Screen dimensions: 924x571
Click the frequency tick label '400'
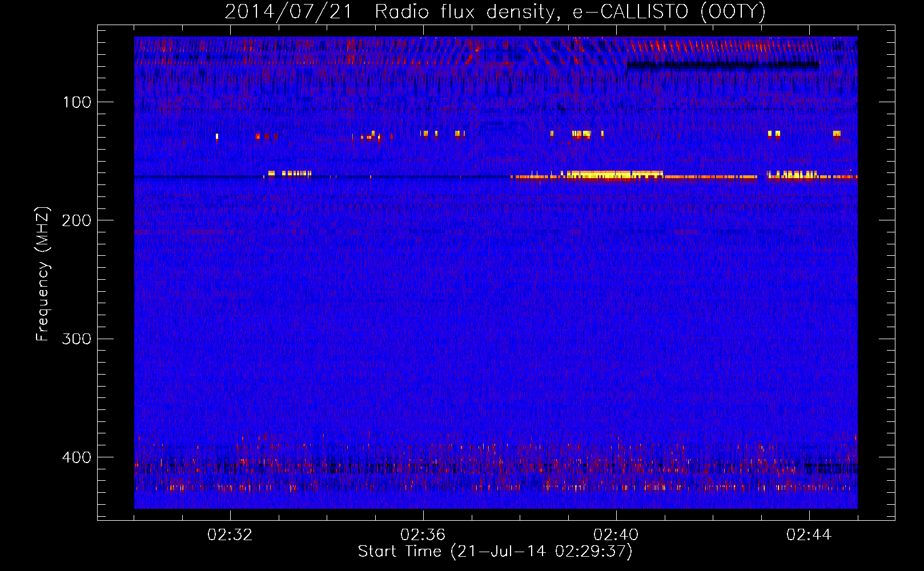[77, 457]
